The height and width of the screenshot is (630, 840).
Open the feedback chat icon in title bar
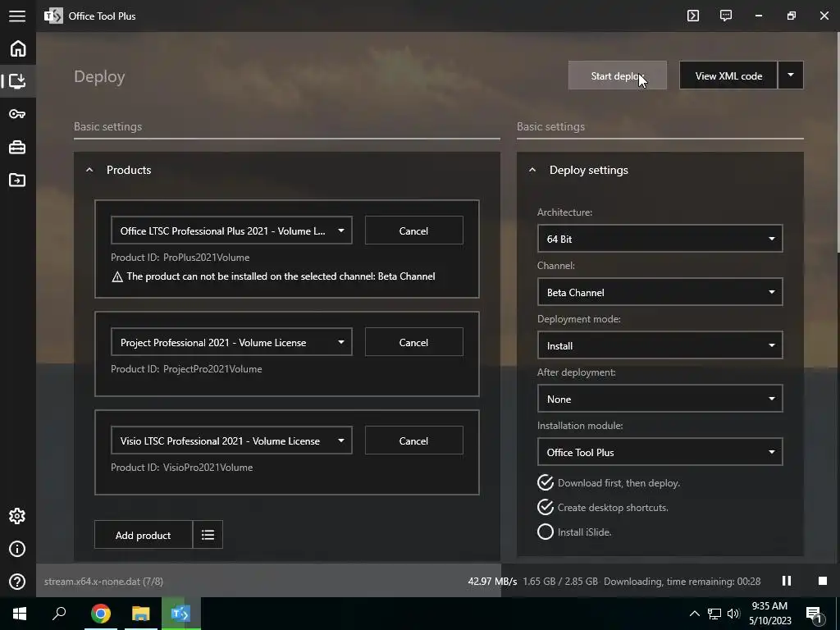[726, 16]
